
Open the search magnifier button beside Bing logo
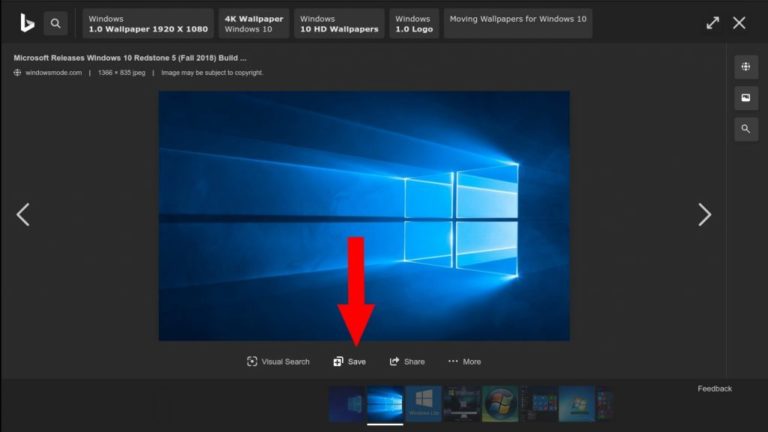[56, 23]
